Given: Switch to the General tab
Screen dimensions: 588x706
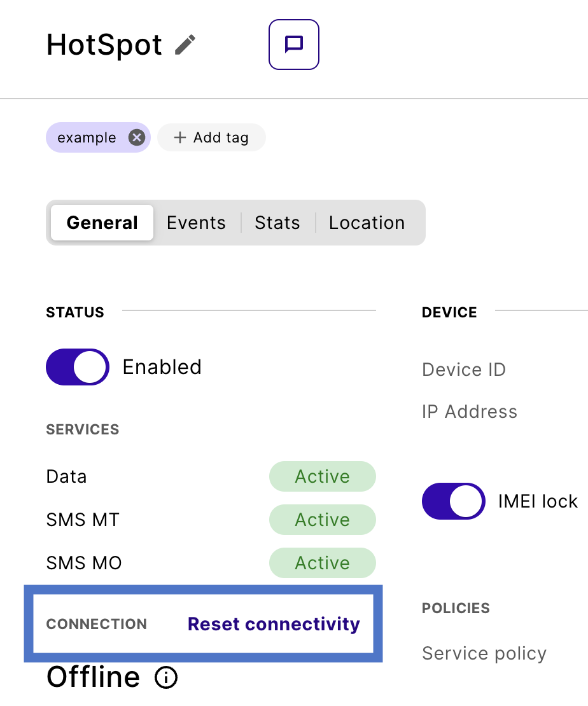Looking at the screenshot, I should point(102,223).
